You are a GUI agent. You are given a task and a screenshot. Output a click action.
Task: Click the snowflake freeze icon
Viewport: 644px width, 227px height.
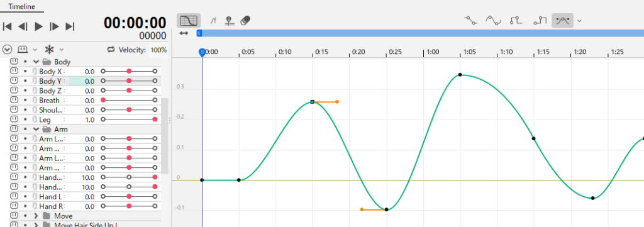[x=49, y=50]
